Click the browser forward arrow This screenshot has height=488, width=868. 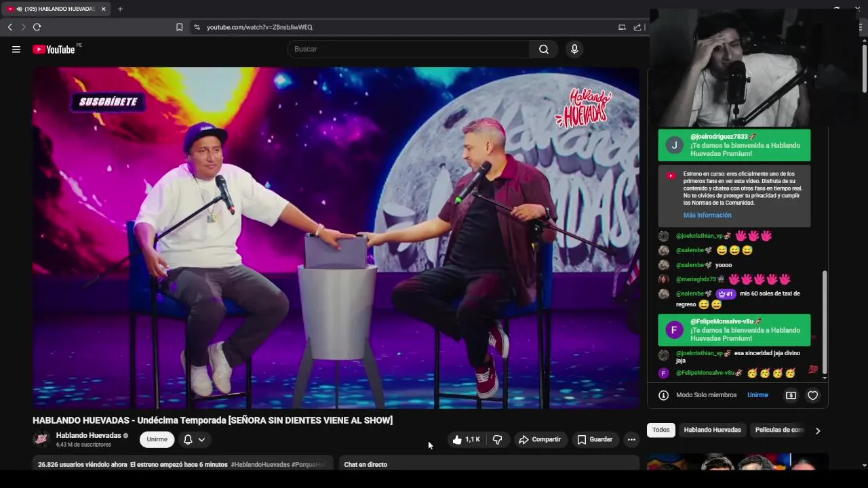pyautogui.click(x=23, y=27)
